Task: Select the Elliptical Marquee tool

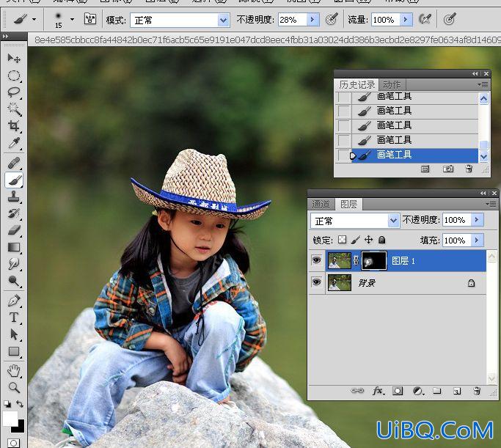Action: point(14,76)
